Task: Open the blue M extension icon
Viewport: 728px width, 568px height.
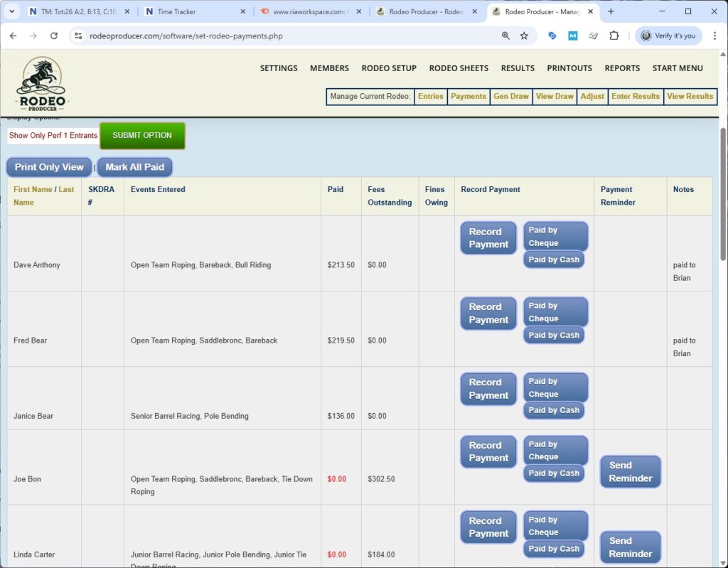Action: point(572,36)
